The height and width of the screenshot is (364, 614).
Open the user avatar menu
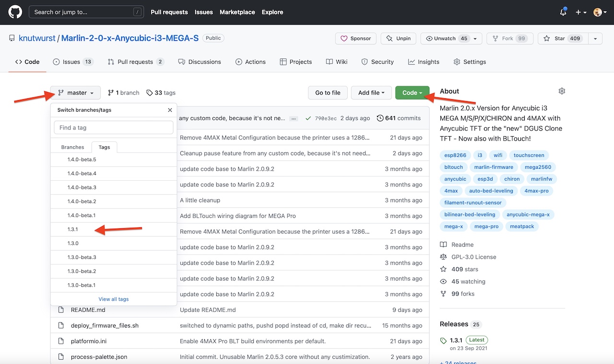(599, 12)
